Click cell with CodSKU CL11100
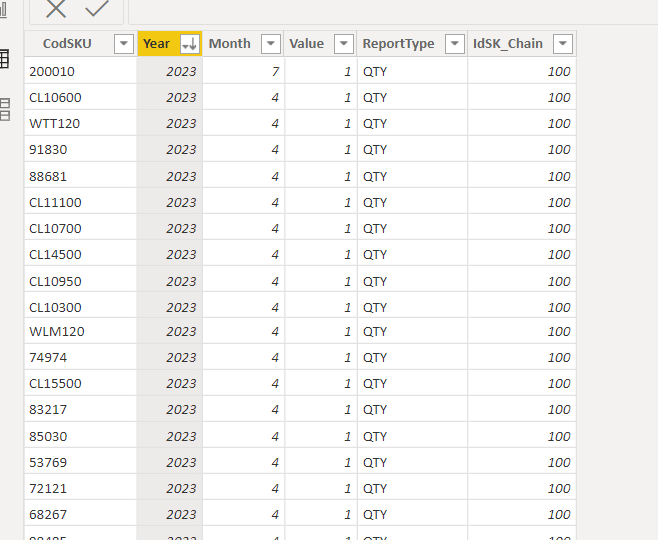Viewport: 658px width, 540px height. [x=81, y=202]
